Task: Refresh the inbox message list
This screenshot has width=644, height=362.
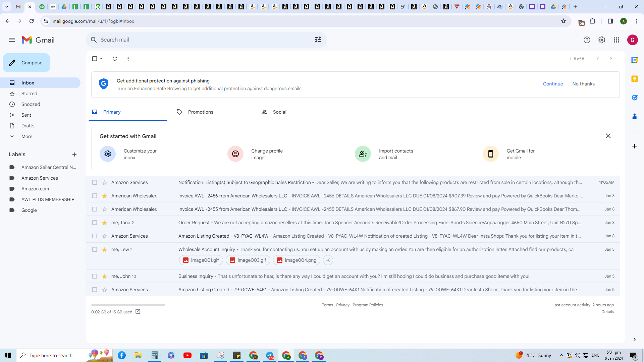Action: point(115,59)
